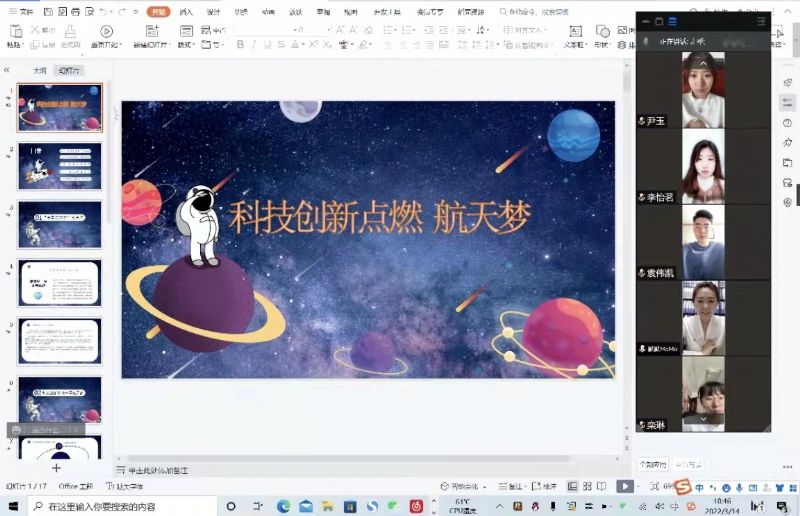Switch to the Outline pane tab
The height and width of the screenshot is (516, 800).
tap(40, 71)
